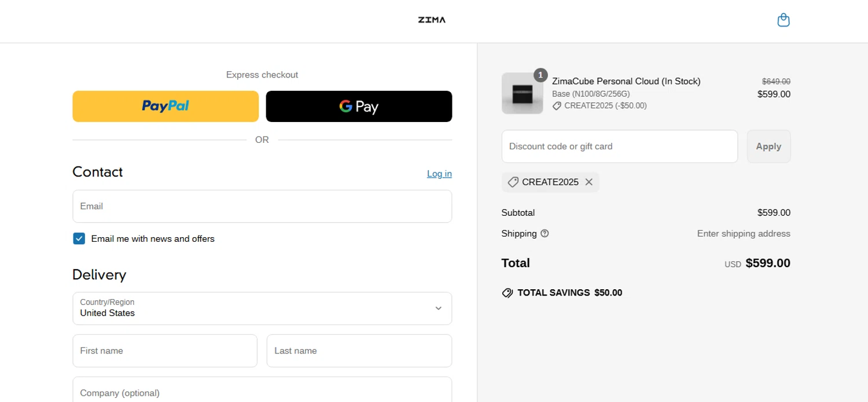
Task: Click the Email me with news label
Action: (153, 239)
